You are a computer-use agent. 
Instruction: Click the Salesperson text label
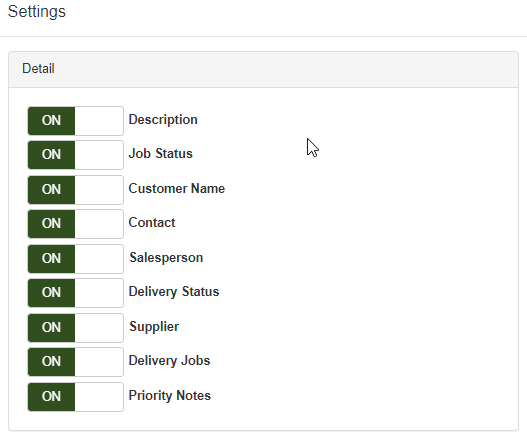coord(166,258)
